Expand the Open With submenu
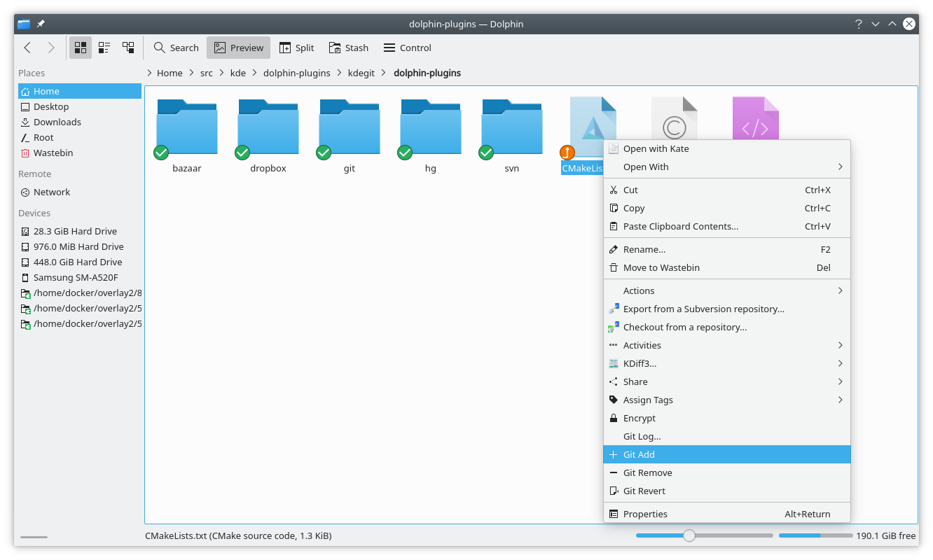The image size is (933, 560). (726, 167)
